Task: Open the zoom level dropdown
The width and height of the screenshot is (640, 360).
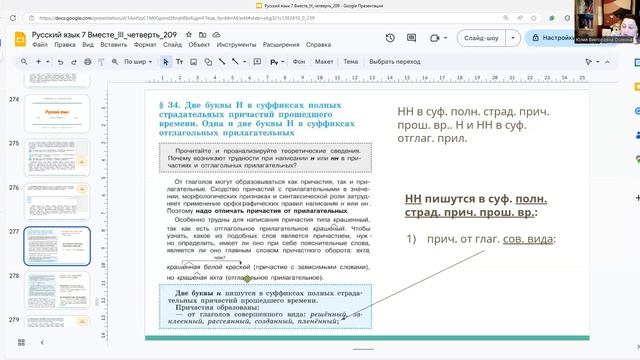Action: 138,62
